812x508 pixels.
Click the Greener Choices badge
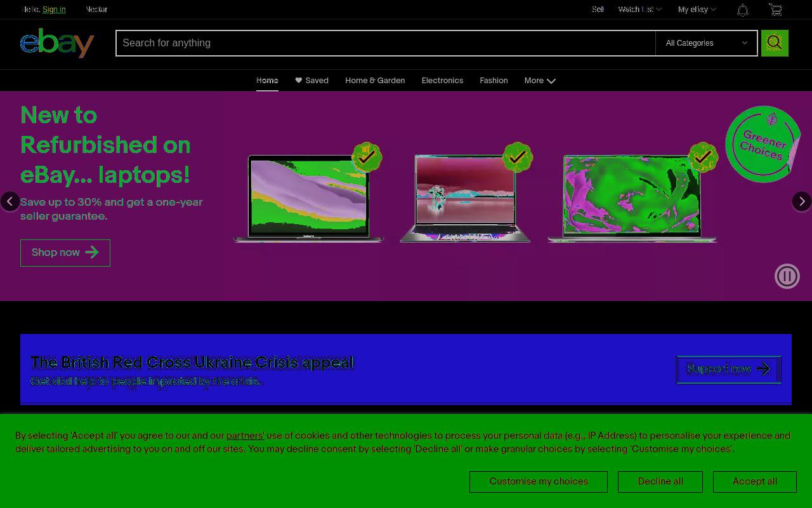coord(763,144)
